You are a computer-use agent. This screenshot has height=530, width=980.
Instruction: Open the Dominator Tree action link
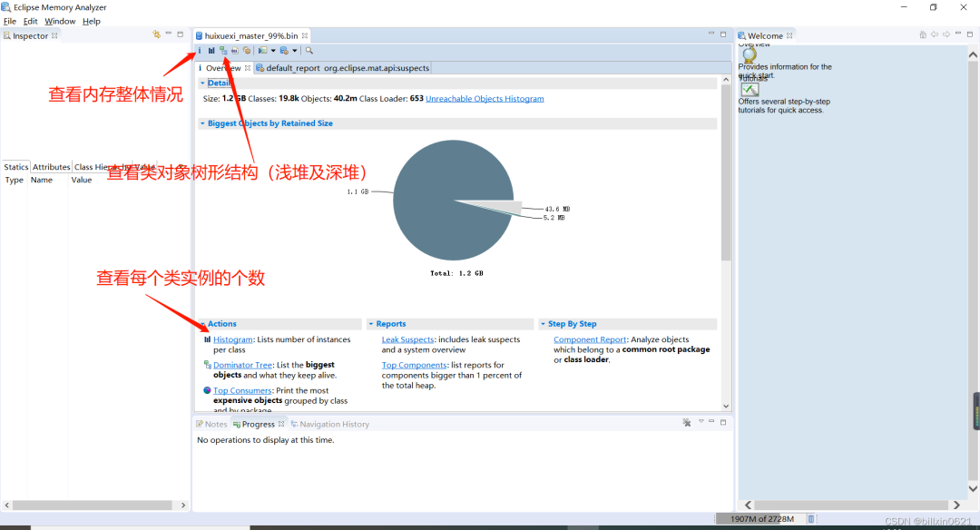[x=242, y=365]
